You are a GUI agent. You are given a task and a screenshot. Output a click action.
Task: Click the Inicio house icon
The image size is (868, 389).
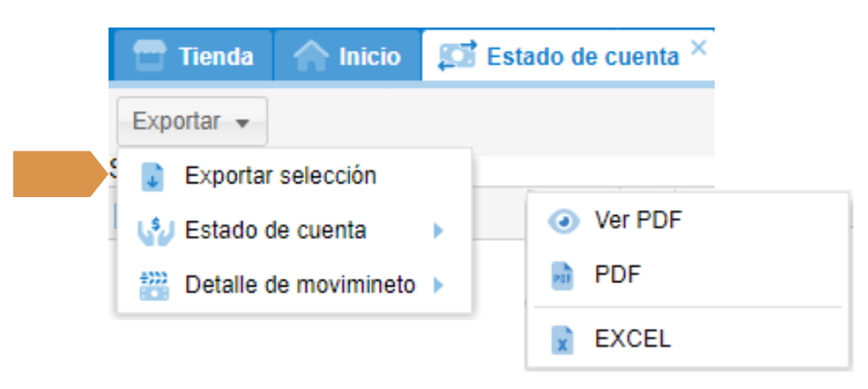click(x=311, y=57)
